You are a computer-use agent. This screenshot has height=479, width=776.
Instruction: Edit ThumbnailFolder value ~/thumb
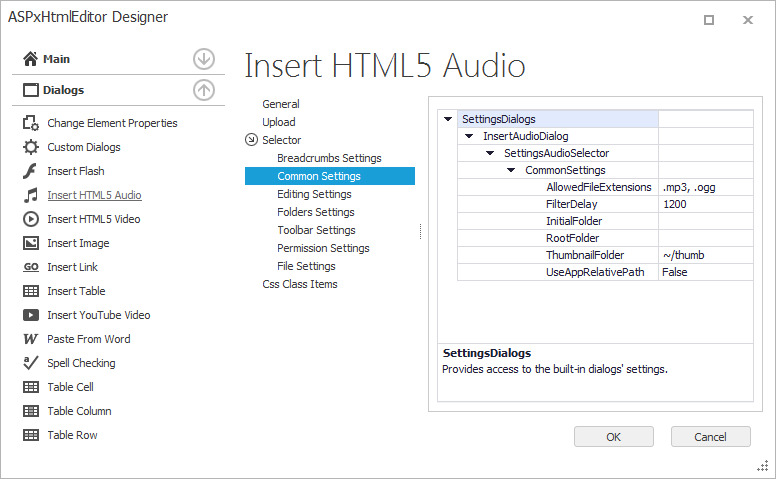(706, 255)
